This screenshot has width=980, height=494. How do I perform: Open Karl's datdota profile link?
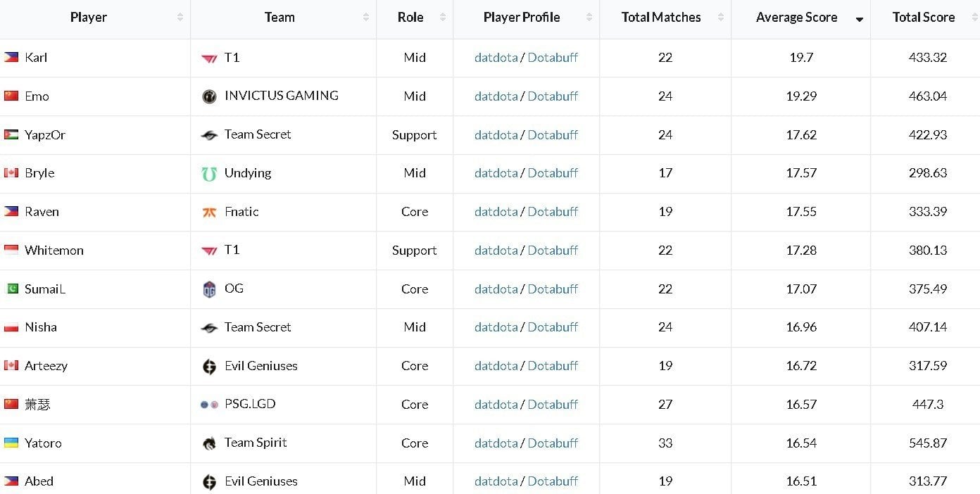point(496,58)
